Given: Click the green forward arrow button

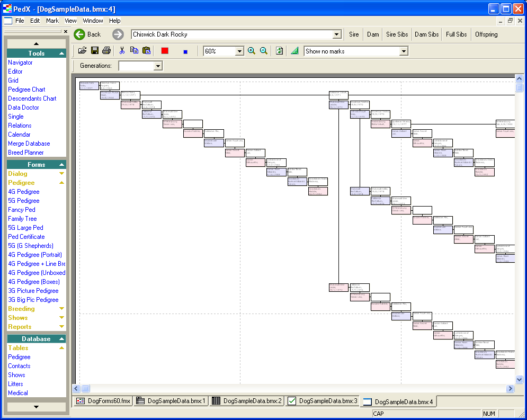Looking at the screenshot, I should (x=118, y=34).
